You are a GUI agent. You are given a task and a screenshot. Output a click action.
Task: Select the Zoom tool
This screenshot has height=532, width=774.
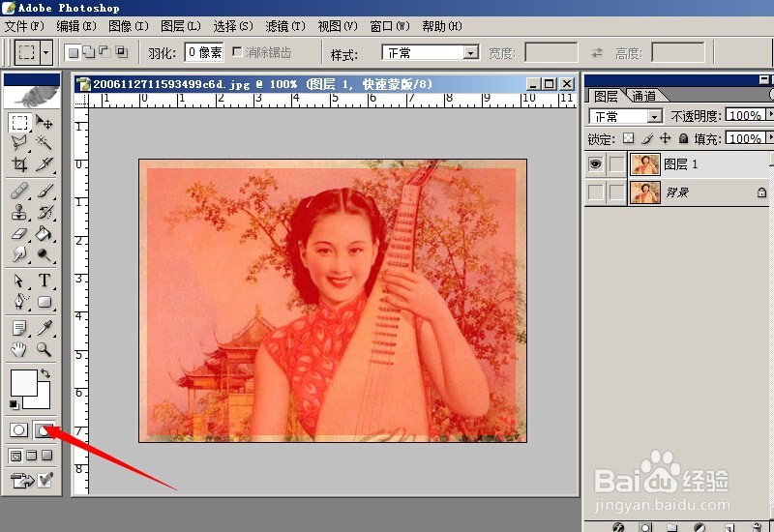coord(45,349)
